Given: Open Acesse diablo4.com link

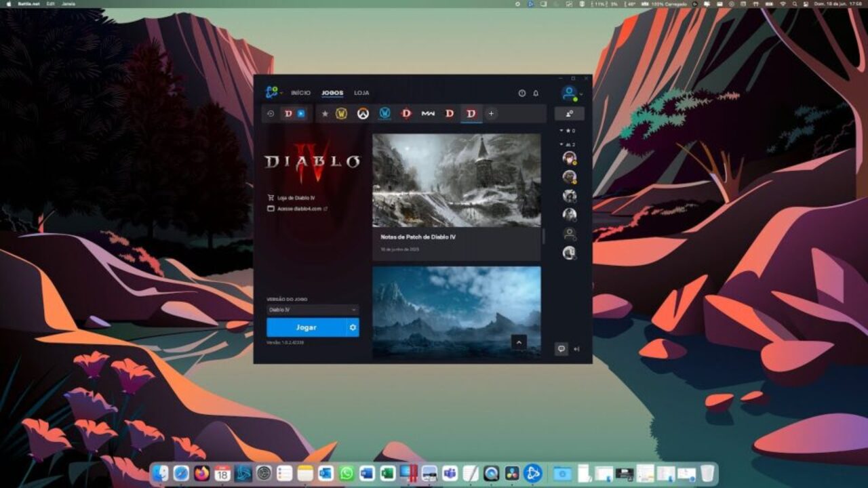Looking at the screenshot, I should coord(298,209).
